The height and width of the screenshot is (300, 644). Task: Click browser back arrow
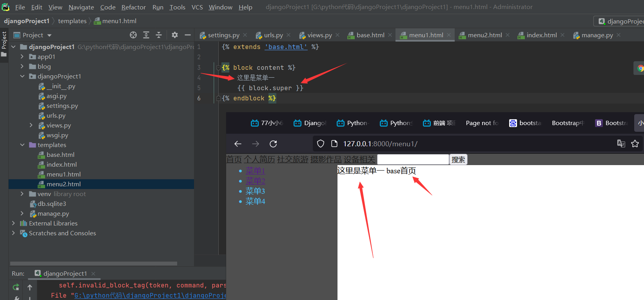tap(238, 144)
